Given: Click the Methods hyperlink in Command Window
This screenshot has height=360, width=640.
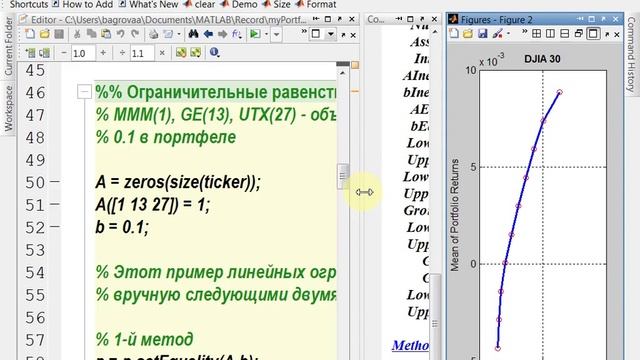Looking at the screenshot, I should [x=410, y=345].
